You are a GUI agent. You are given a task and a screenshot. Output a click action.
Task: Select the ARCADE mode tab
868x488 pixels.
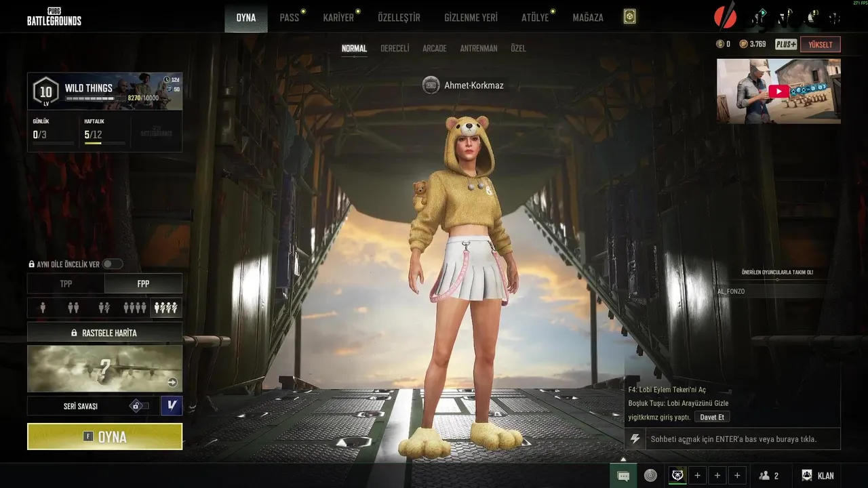click(435, 49)
